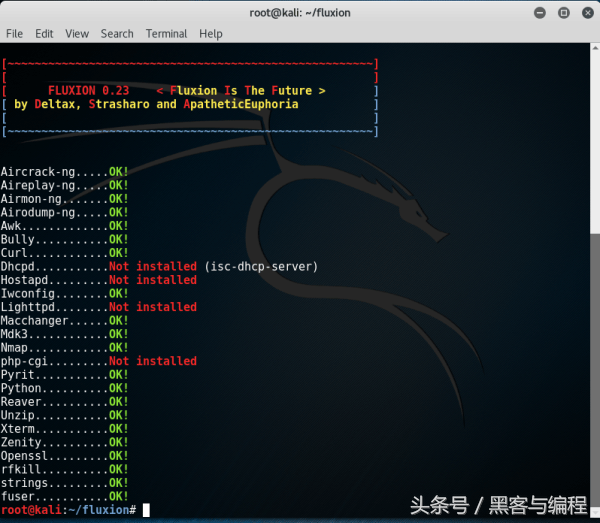Viewport: 600px width, 523px height.
Task: Click the Nmap status line
Action: pos(64,348)
